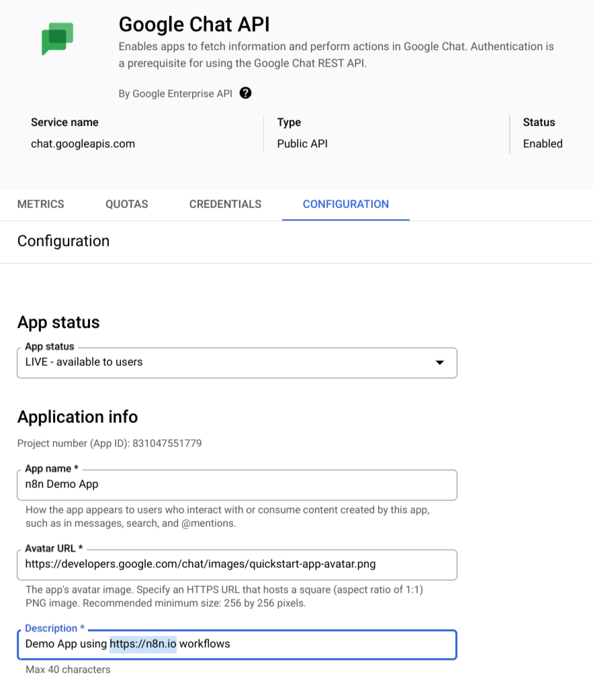Click into the App name input field
Image resolution: width=593 pixels, height=700 pixels.
click(x=236, y=484)
